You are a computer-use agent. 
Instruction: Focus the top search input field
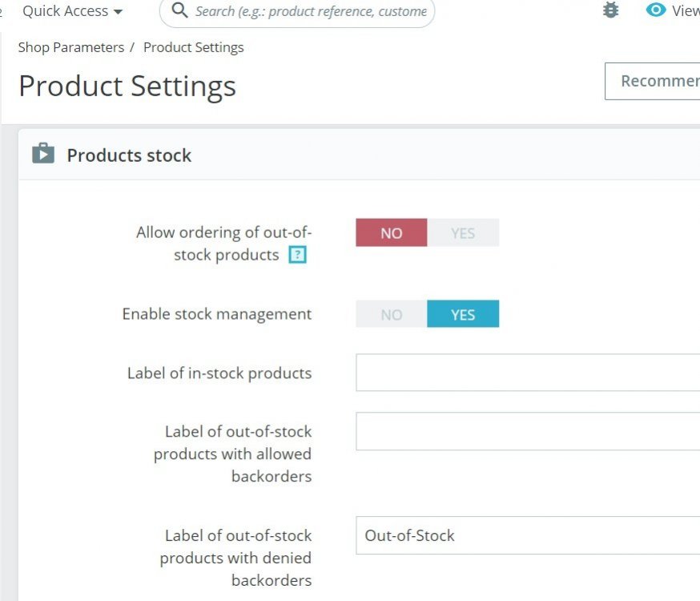(311, 12)
